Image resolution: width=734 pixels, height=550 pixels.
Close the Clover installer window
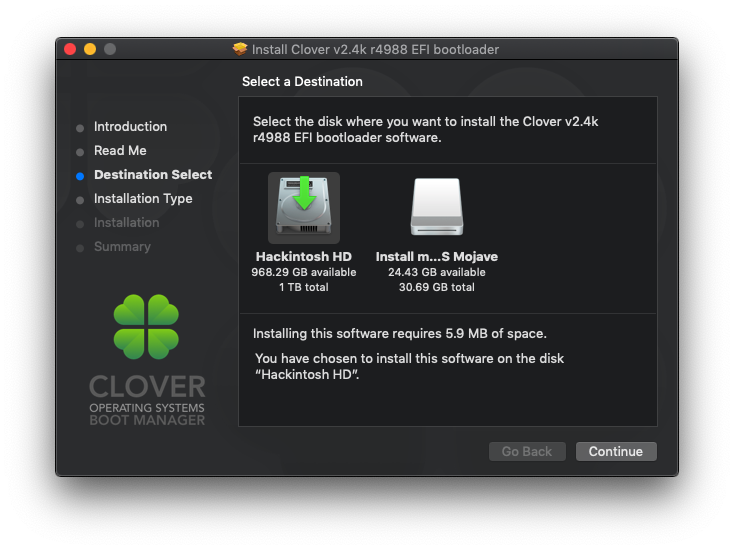point(70,49)
